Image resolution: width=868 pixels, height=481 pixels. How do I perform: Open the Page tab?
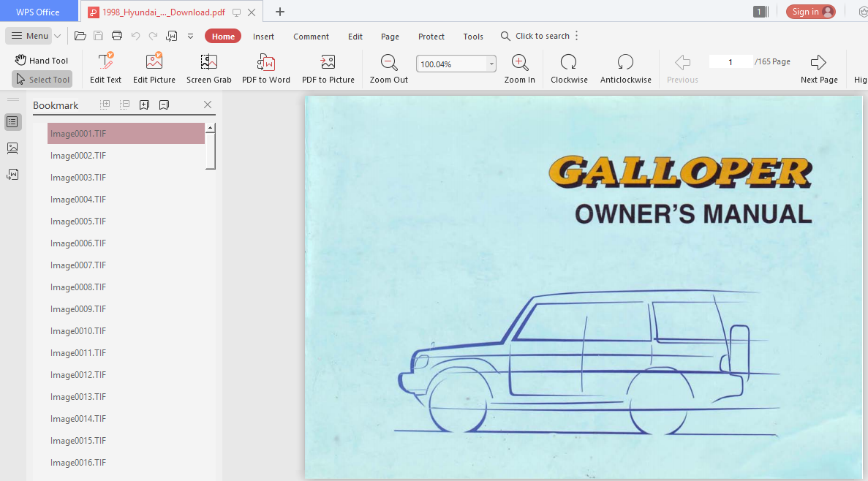390,37
